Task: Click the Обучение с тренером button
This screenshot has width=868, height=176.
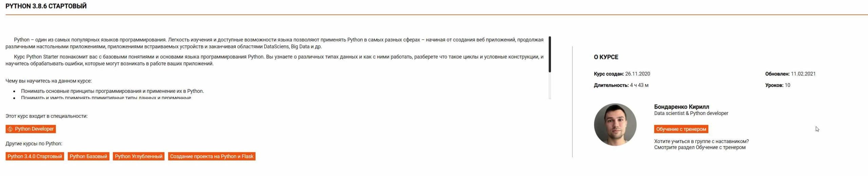Action: (681, 129)
